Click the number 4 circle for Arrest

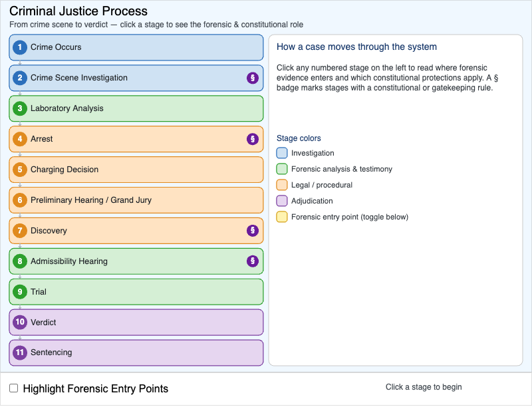(20, 139)
